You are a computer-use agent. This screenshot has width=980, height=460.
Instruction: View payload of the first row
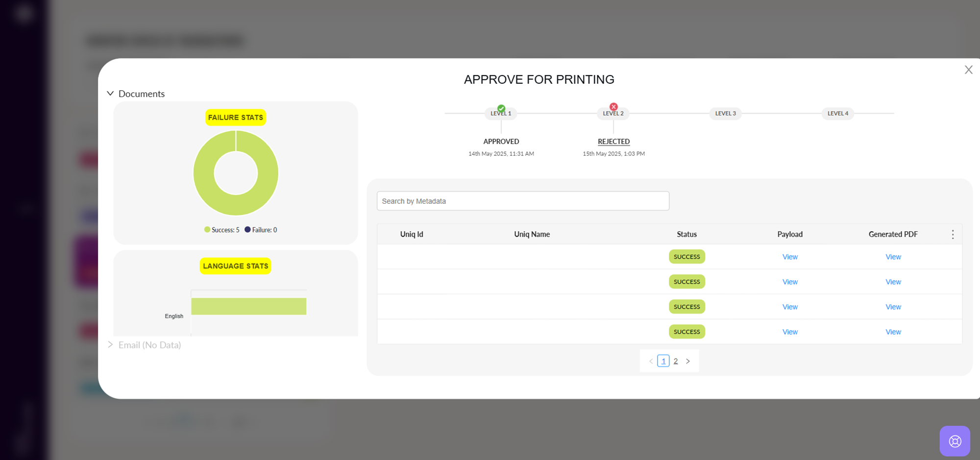tap(789, 257)
